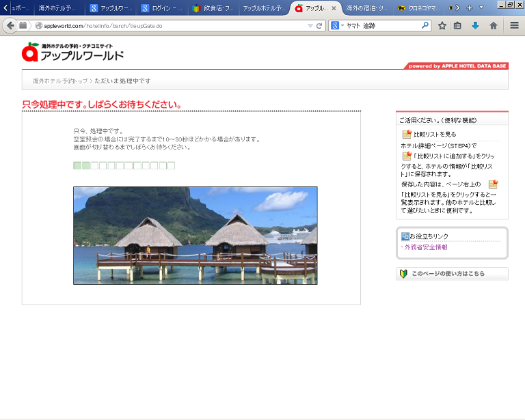This screenshot has width=525, height=420.
Task: Reload the page with the refresh icon
Action: [x=319, y=26]
